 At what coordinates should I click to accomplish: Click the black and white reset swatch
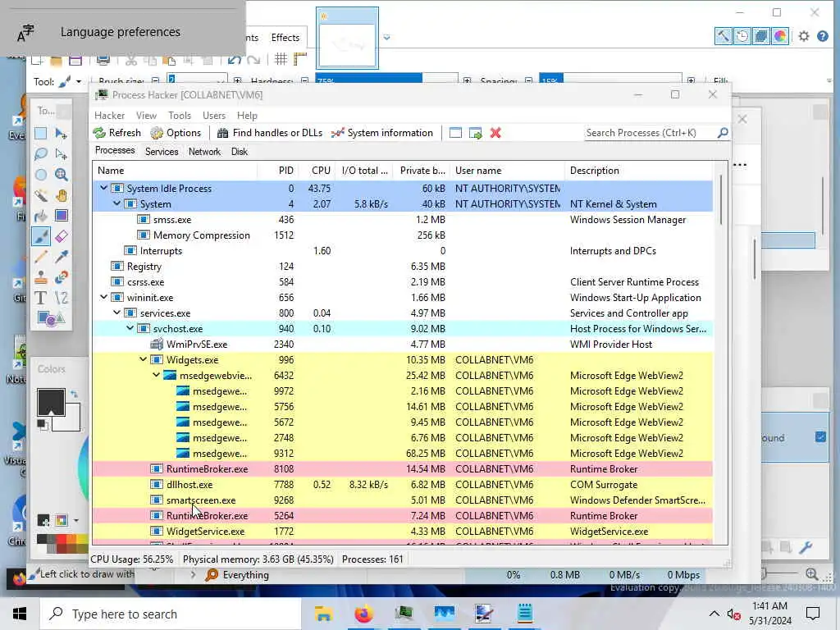coord(43,426)
